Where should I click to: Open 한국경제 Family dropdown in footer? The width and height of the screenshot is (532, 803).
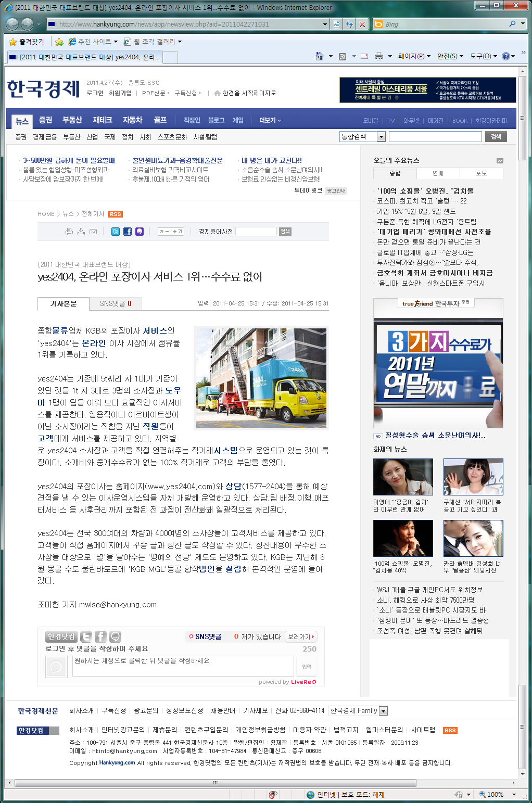[x=384, y=711]
